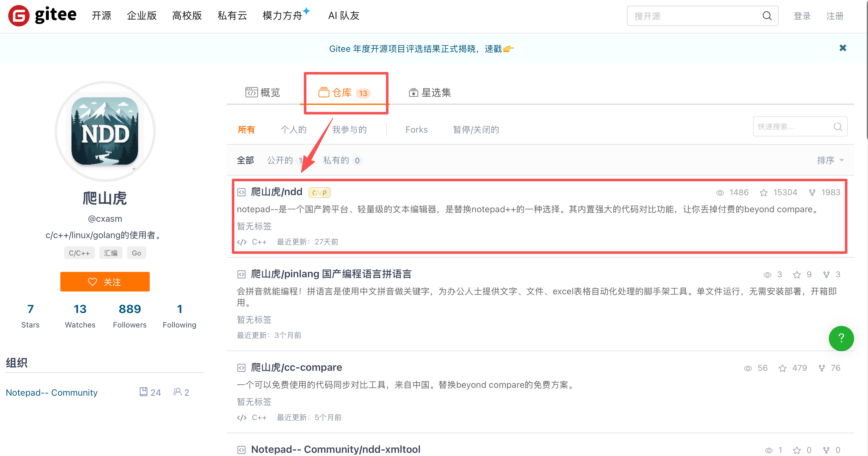The width and height of the screenshot is (868, 456).
Task: Open the Notepad-- Community organization link
Action: [x=51, y=392]
